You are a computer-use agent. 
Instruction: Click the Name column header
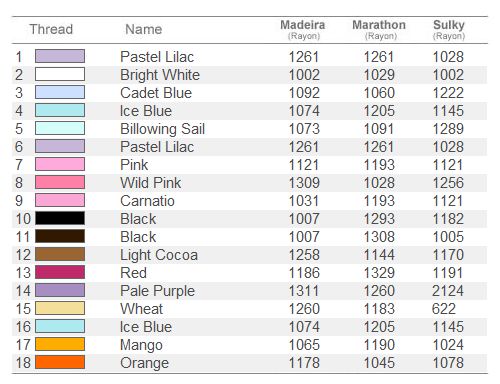click(x=144, y=29)
